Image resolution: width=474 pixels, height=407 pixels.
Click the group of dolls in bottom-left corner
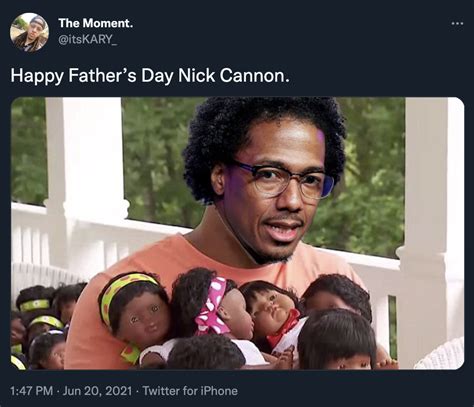tap(42, 327)
